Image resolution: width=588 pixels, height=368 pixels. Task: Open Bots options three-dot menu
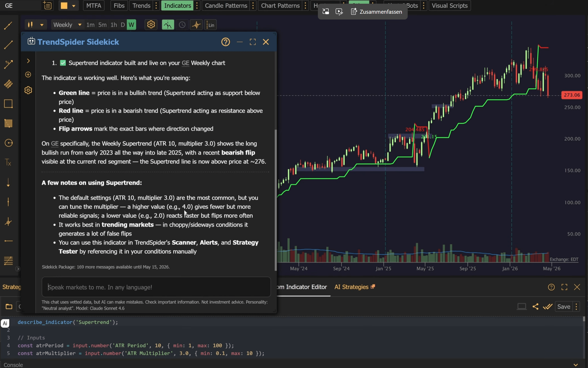(424, 6)
